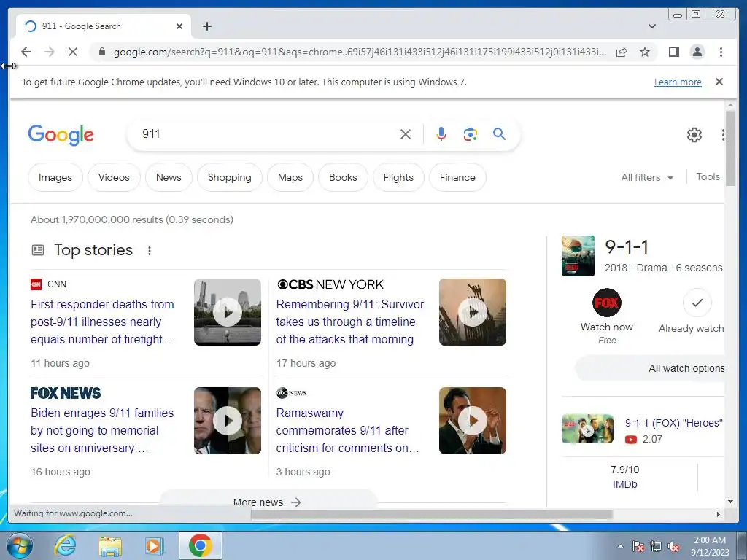The width and height of the screenshot is (747, 560).
Task: Clear the search box text
Action: (406, 134)
